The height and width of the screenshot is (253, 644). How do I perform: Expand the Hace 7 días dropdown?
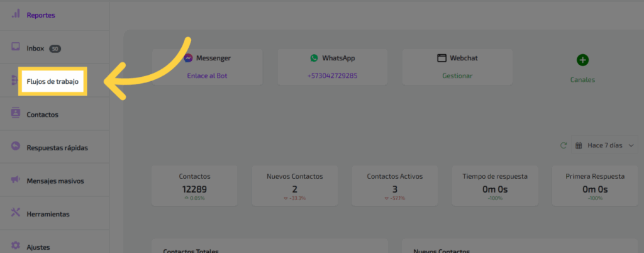604,145
